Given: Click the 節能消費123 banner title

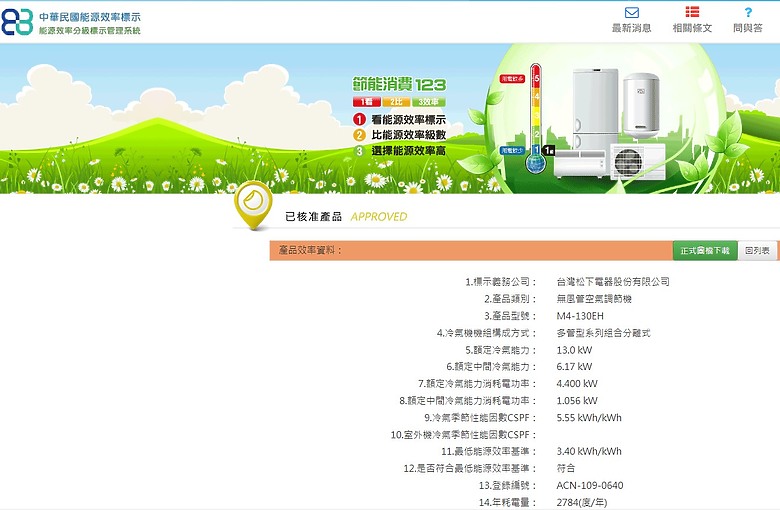Looking at the screenshot, I should click(x=399, y=85).
